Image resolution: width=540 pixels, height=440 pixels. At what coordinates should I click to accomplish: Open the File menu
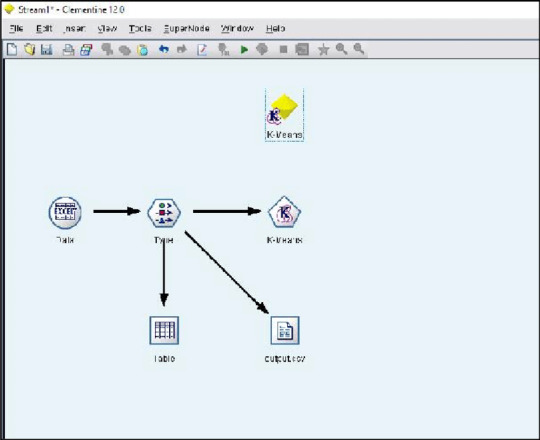pos(16,29)
